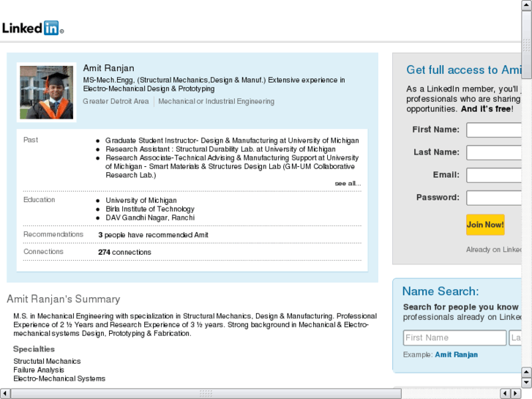Click the Name Search last name box
Image resolution: width=532 pixels, height=399 pixels.
pos(515,338)
